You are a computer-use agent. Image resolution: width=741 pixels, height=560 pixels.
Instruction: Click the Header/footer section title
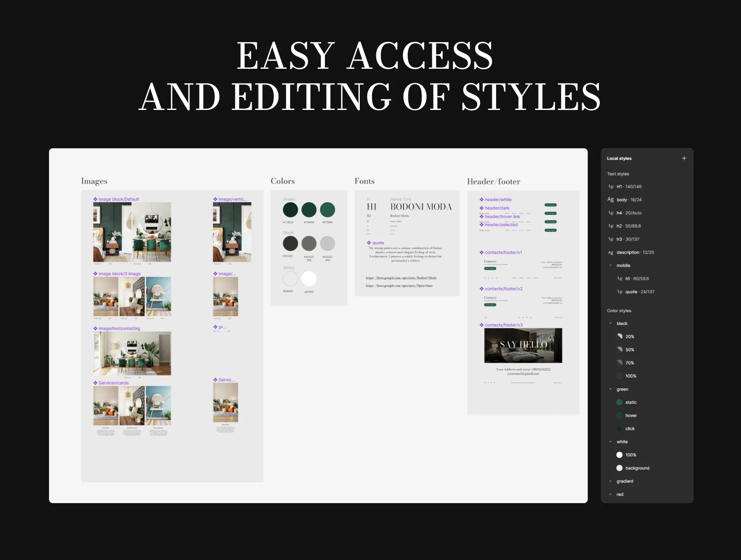coord(494,182)
